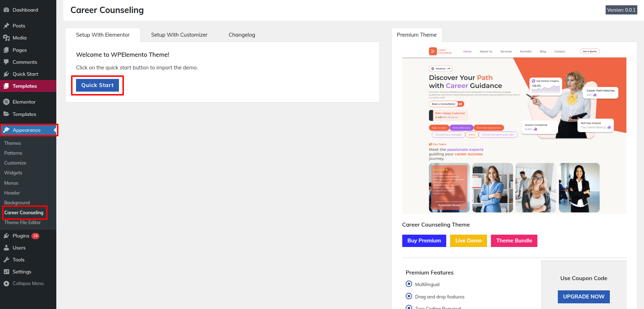Image resolution: width=644 pixels, height=309 pixels.
Task: Click the Settings sliders icon
Action: point(6,272)
